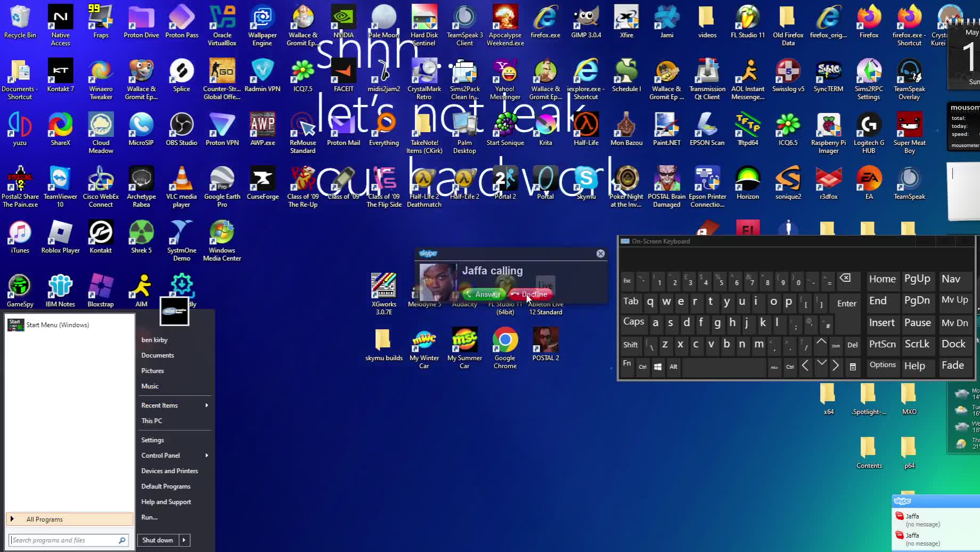Launch Roblox Player icon
The width and height of the screenshot is (980, 552).
60,237
